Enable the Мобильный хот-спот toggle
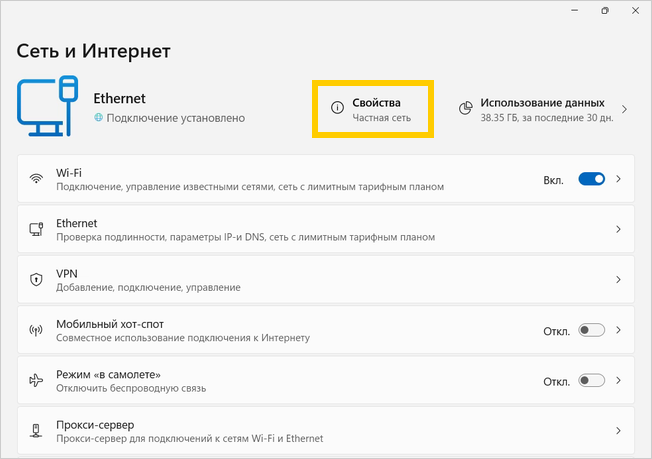Viewport: 652px width, 459px height. [x=591, y=330]
